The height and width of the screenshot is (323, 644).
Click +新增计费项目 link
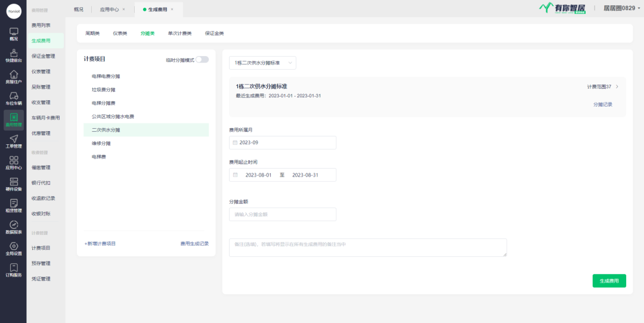click(x=100, y=244)
